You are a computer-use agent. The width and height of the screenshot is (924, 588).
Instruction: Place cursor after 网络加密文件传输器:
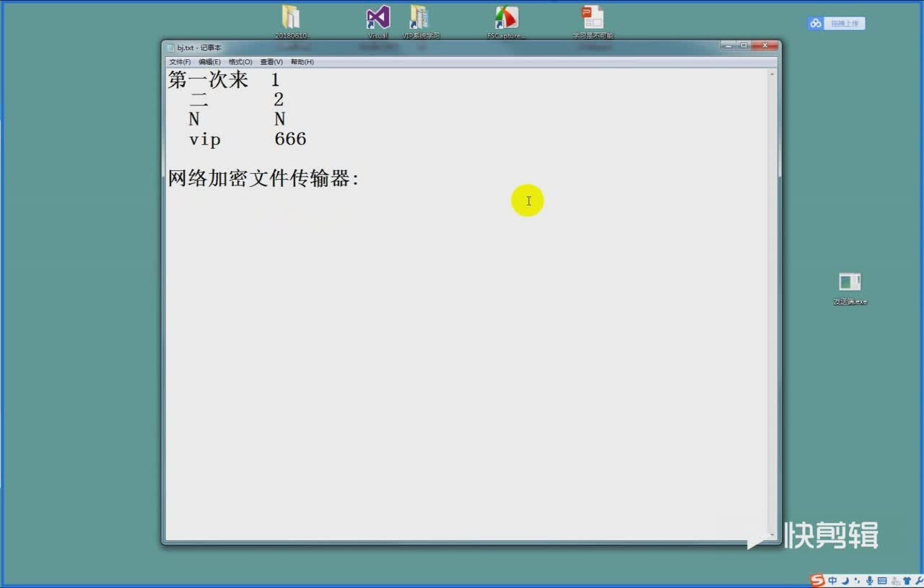coord(361,179)
